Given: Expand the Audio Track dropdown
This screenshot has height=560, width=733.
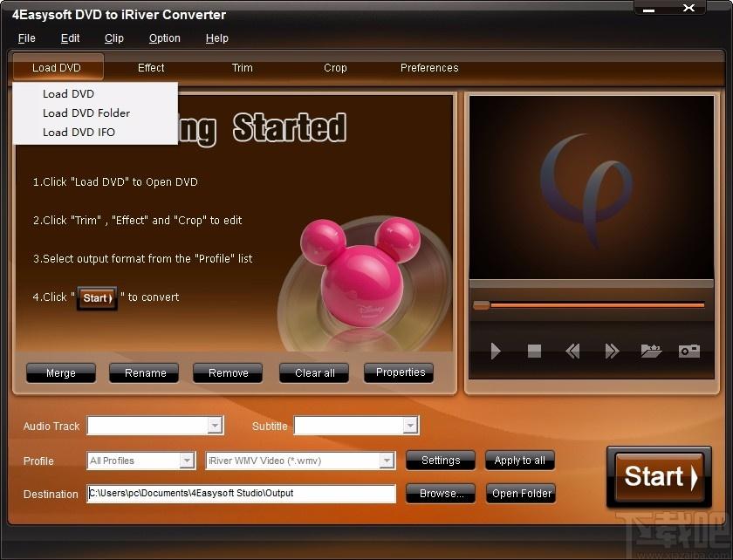Looking at the screenshot, I should coord(215,426).
